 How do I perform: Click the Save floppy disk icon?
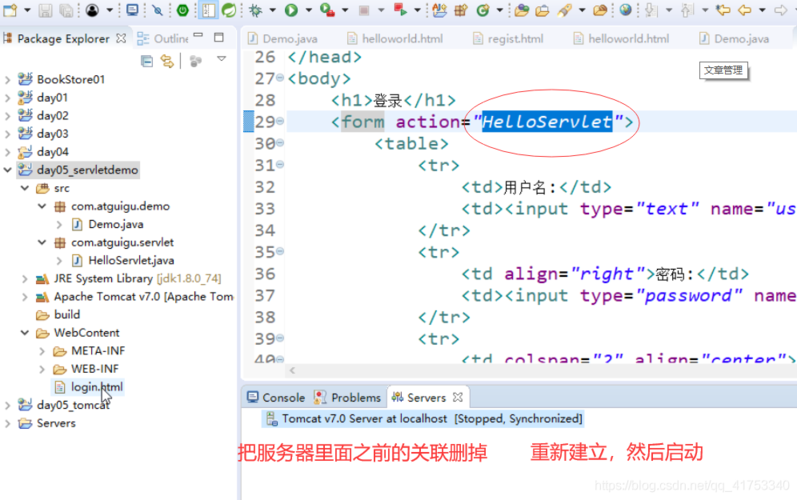tap(45, 10)
